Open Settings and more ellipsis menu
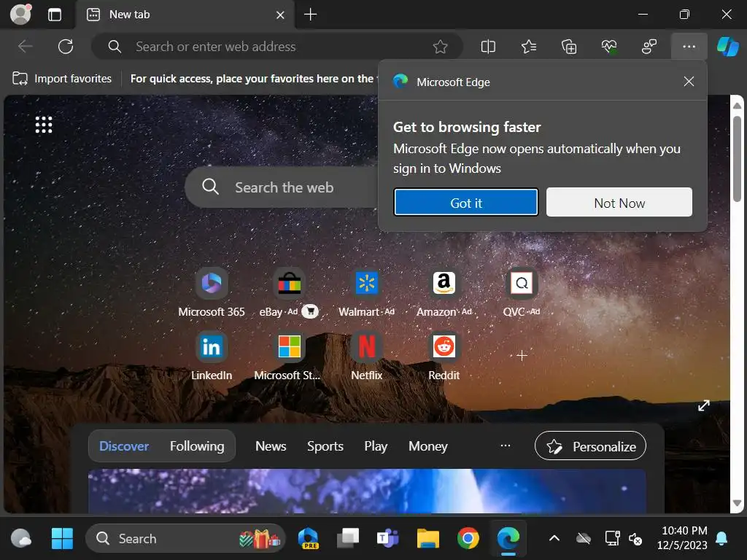The width and height of the screenshot is (747, 560). [x=689, y=46]
